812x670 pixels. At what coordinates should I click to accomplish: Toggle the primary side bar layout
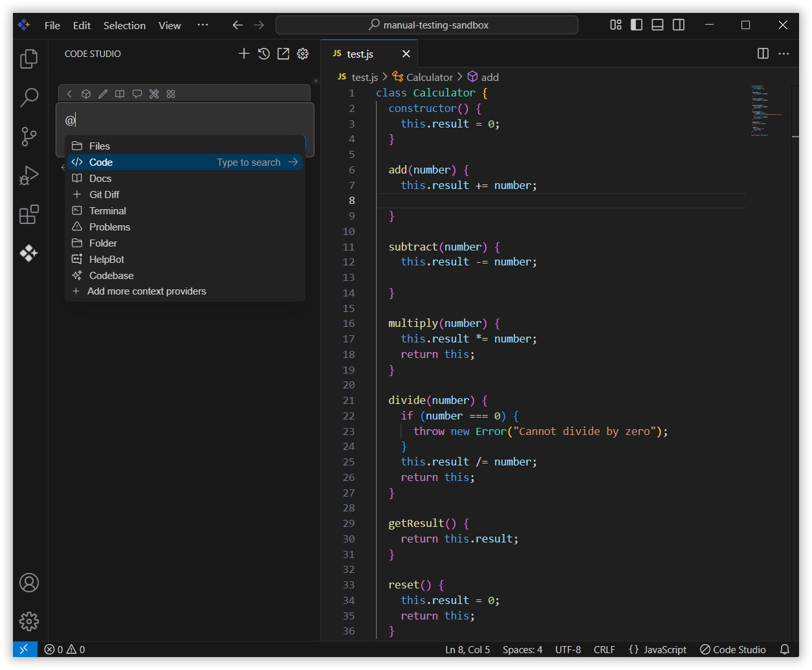click(637, 25)
